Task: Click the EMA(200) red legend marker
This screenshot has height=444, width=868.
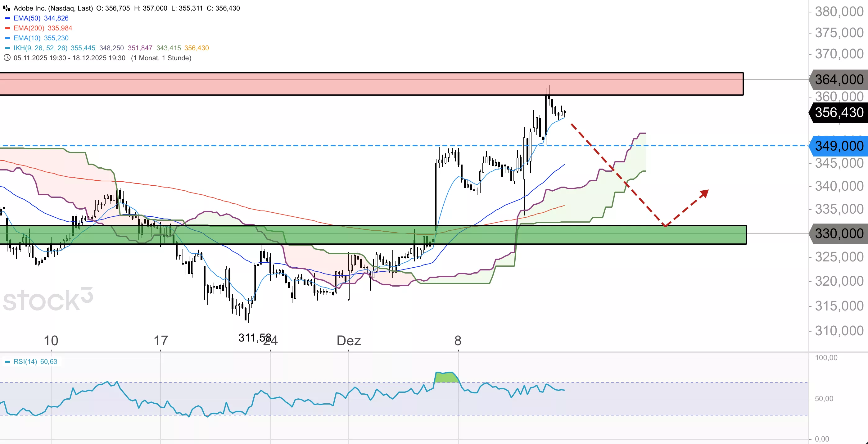Action: pyautogui.click(x=7, y=28)
